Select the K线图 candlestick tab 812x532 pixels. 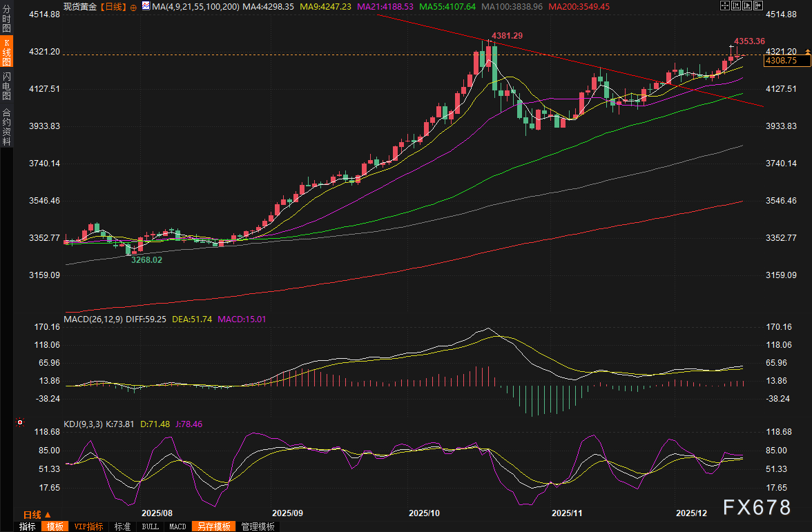6,52
